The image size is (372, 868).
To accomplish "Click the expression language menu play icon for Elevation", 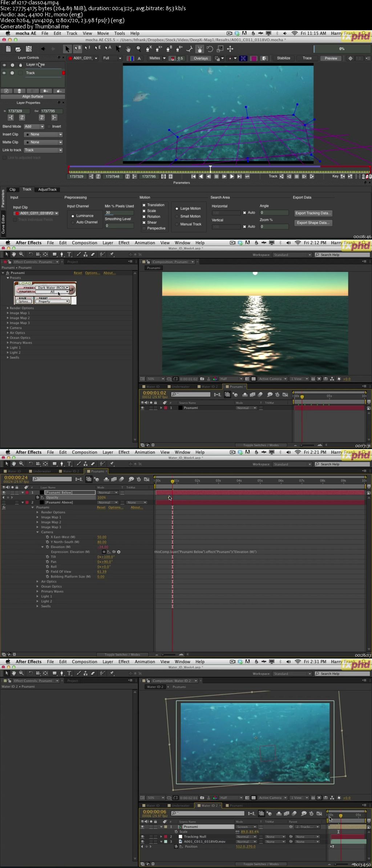I will point(118,552).
